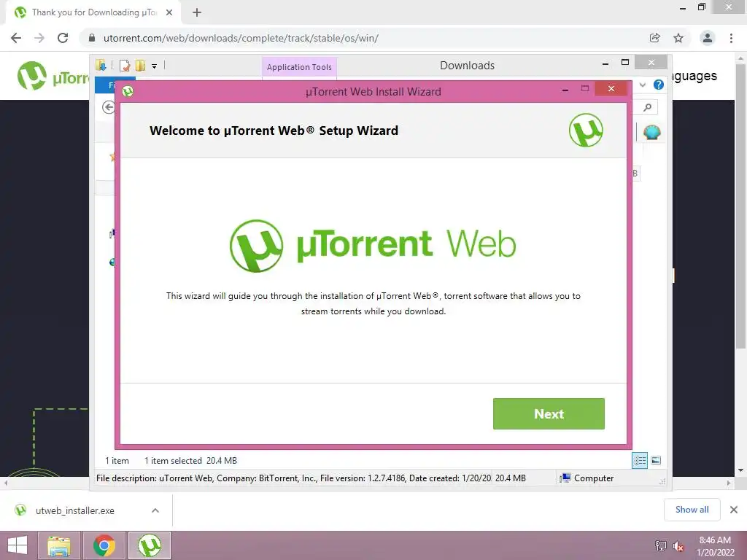
Task: Click share page icon in address bar
Action: click(654, 38)
